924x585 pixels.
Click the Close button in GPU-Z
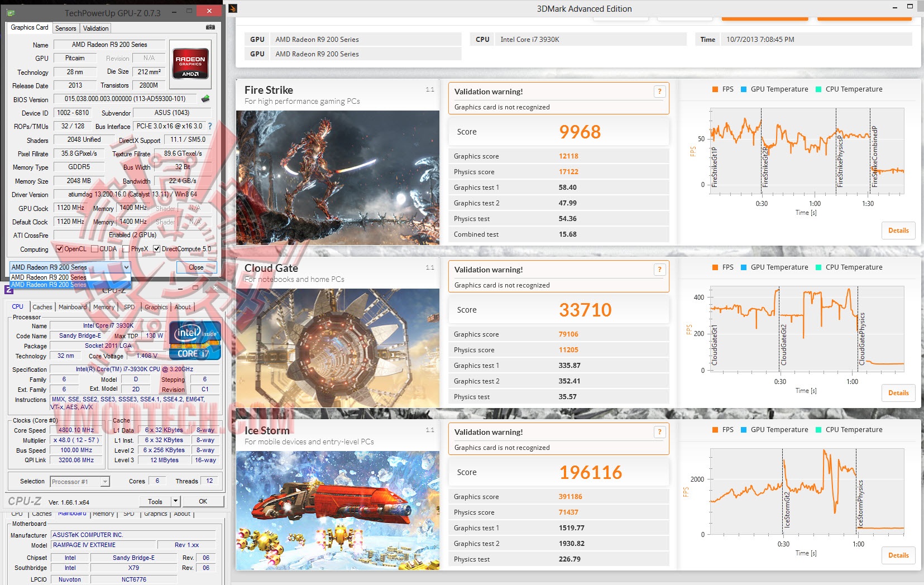point(196,267)
